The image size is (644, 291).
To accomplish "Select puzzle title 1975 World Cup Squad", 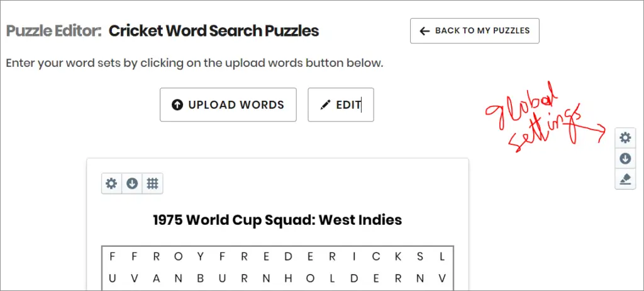I will coord(277,220).
